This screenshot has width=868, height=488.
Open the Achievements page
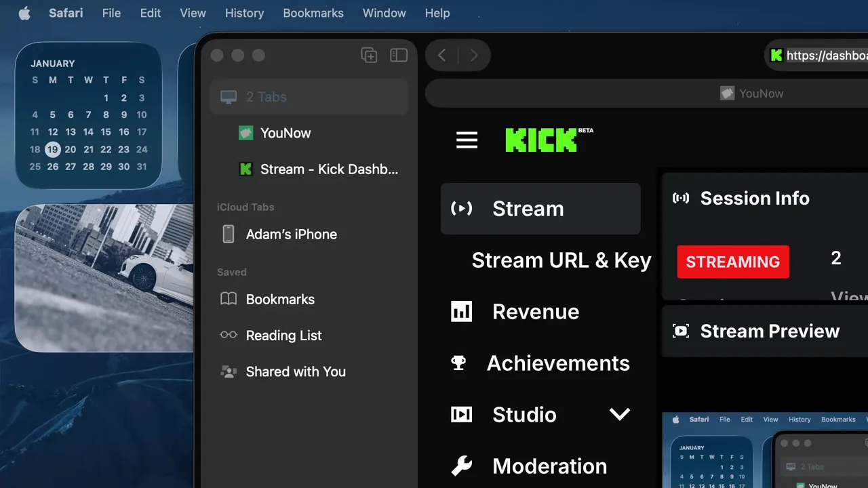[x=558, y=363]
